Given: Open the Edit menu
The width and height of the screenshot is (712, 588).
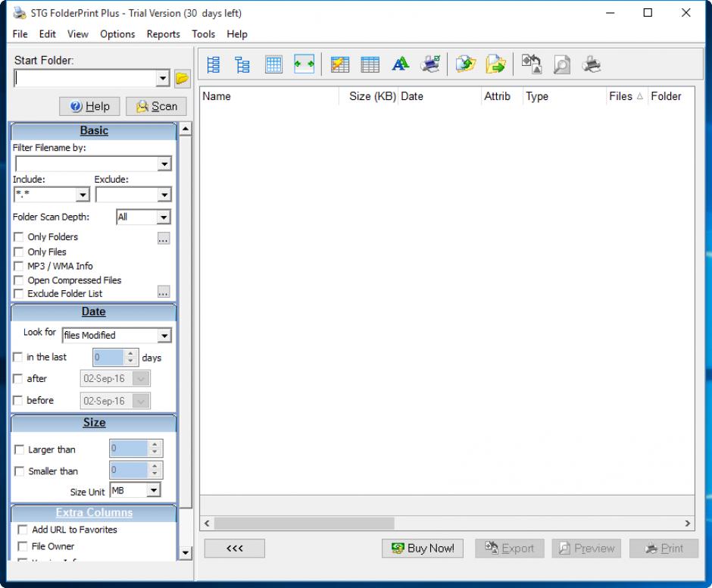Looking at the screenshot, I should pyautogui.click(x=47, y=34).
